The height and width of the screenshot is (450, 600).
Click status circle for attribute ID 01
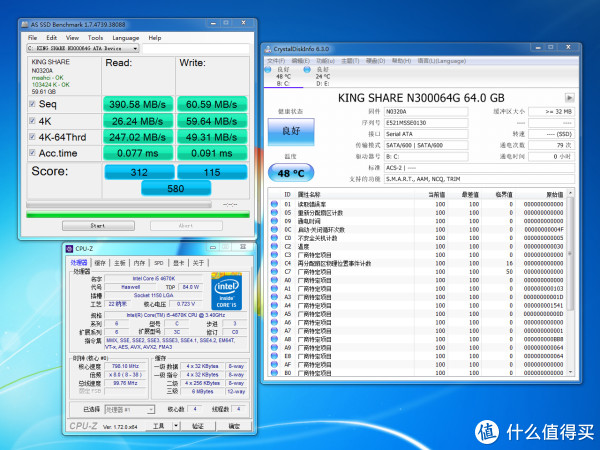pos(274,204)
